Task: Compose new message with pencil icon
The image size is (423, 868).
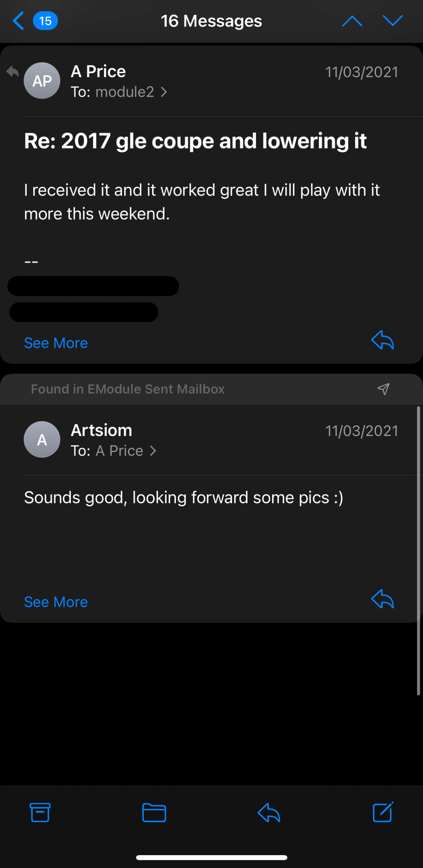Action: [383, 812]
